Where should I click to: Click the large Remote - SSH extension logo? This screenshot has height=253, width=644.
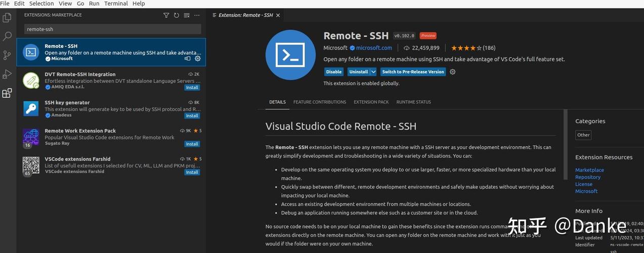point(290,55)
